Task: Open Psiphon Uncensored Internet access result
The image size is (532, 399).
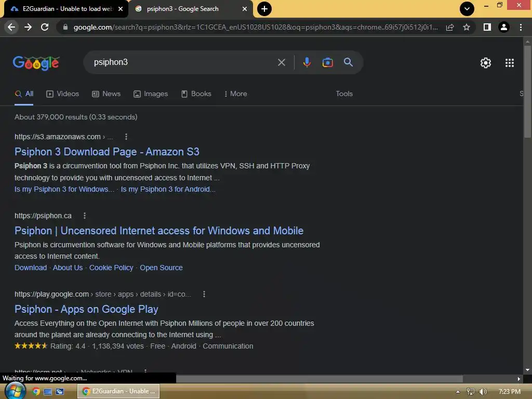Action: (159, 231)
